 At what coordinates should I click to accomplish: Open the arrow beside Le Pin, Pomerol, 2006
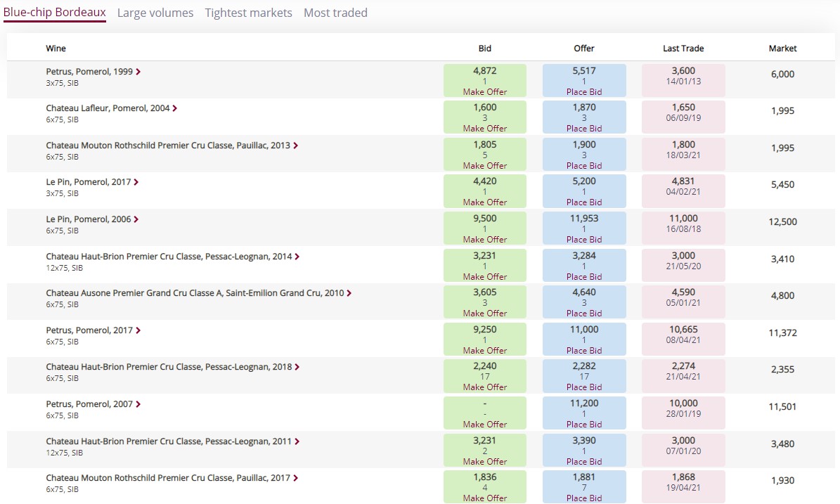pyautogui.click(x=136, y=219)
